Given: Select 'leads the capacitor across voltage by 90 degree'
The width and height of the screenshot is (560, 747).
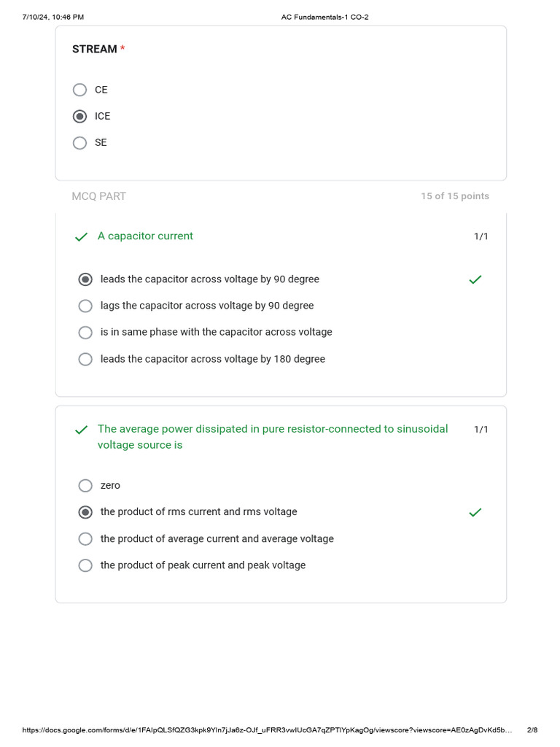Looking at the screenshot, I should tap(85, 279).
